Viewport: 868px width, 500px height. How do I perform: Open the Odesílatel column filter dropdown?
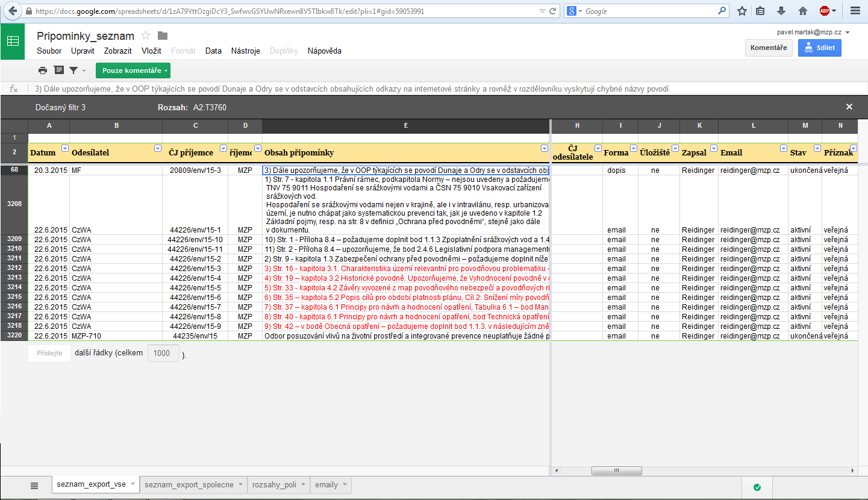pos(158,148)
